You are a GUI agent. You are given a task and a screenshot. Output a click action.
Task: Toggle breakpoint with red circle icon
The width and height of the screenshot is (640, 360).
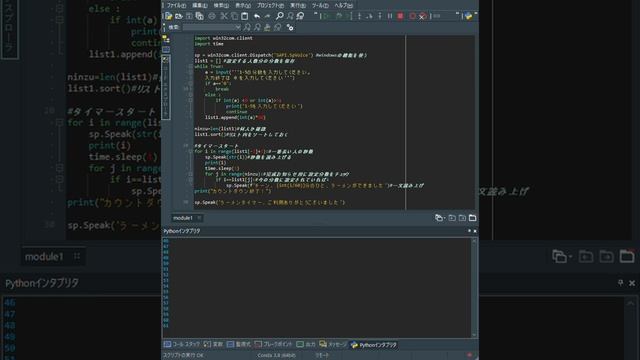pyautogui.click(x=413, y=16)
